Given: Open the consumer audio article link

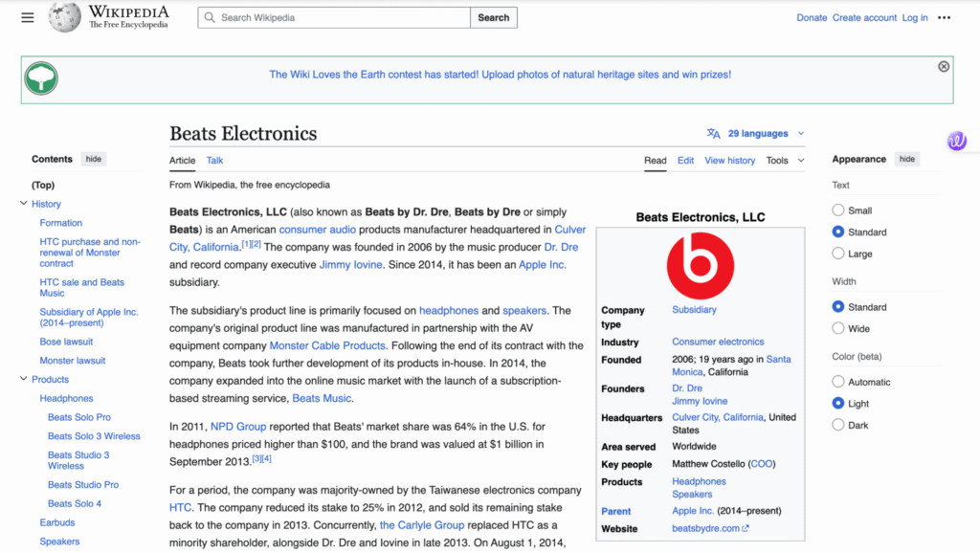Looking at the screenshot, I should [317, 230].
